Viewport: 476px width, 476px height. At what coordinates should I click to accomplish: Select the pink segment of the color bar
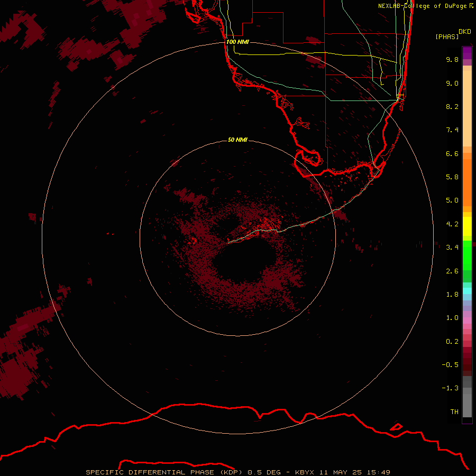point(467,321)
